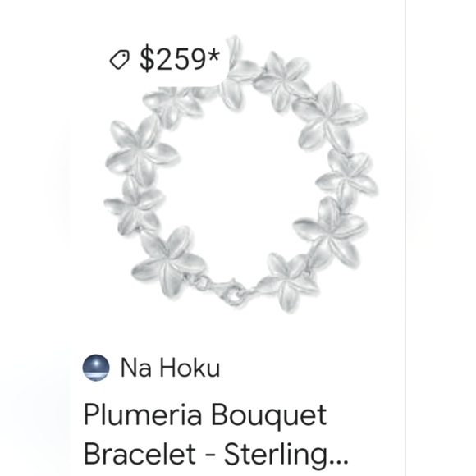The height and width of the screenshot is (476, 476).
Task: Click the asterisk after the $259 price
Action: [x=213, y=55]
